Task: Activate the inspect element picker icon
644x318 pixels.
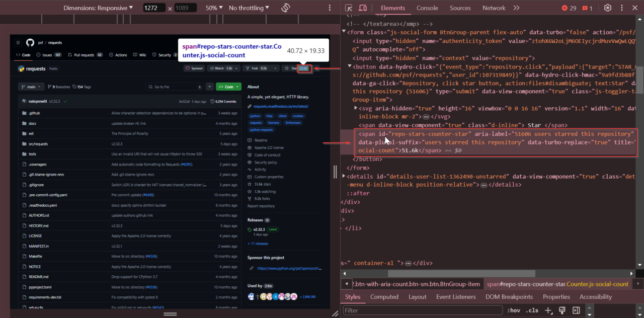Action: coord(348,8)
